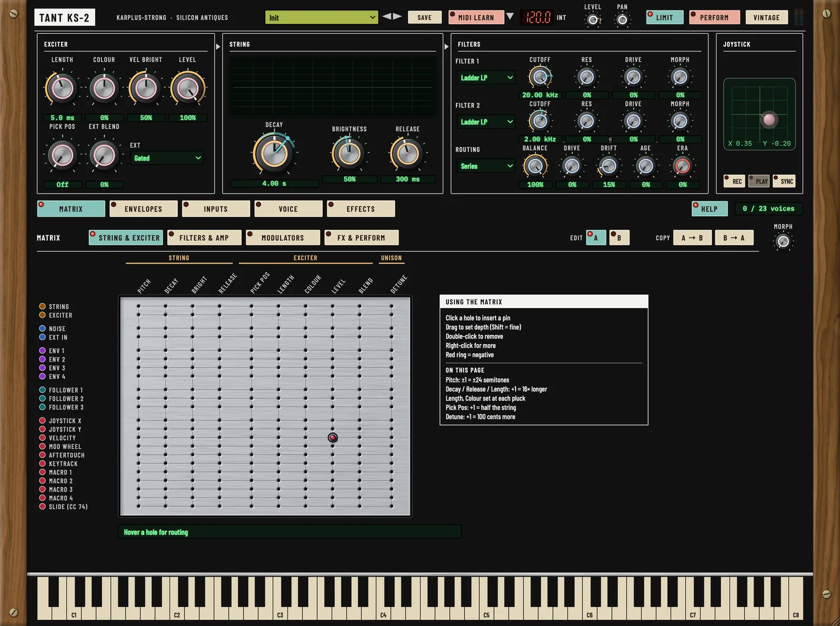Click the KEYTRACK source dot
Screen dimensions: 840x626
[42, 464]
